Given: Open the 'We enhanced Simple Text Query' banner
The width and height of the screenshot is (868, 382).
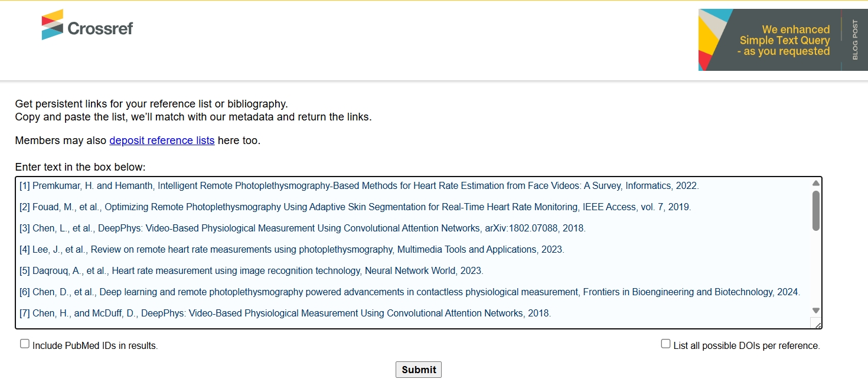Looking at the screenshot, I should pos(769,40).
